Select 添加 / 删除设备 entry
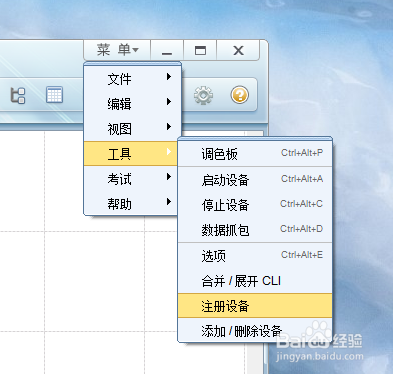The width and height of the screenshot is (393, 374). [x=255, y=330]
